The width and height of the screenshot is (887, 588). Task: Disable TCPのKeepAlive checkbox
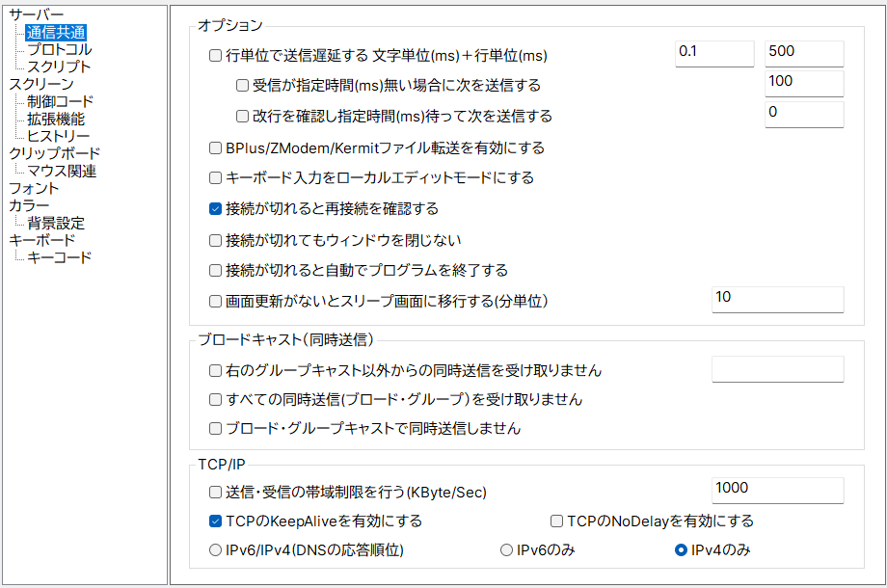tap(216, 521)
